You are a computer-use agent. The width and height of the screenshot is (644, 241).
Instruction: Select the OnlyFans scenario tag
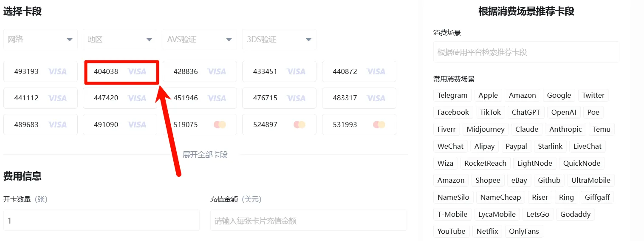pos(524,231)
